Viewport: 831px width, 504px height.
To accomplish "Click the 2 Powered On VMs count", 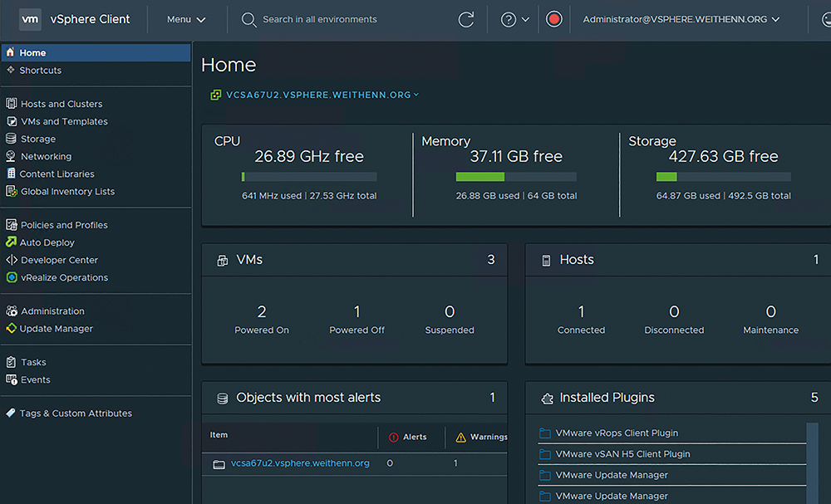I will [x=262, y=312].
